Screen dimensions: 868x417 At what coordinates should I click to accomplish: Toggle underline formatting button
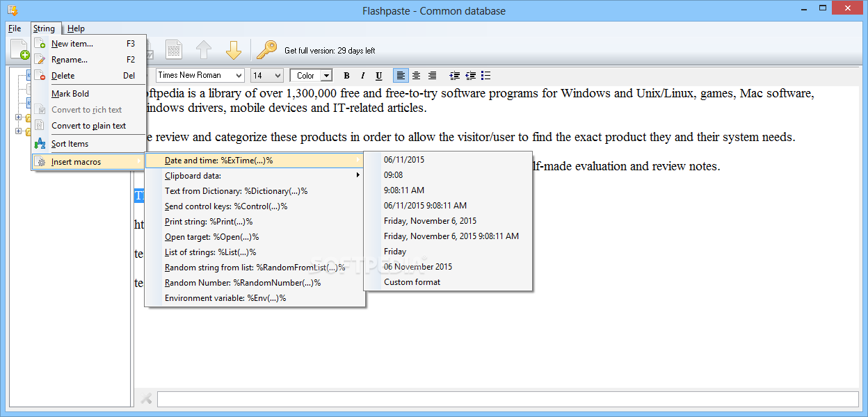[379, 76]
